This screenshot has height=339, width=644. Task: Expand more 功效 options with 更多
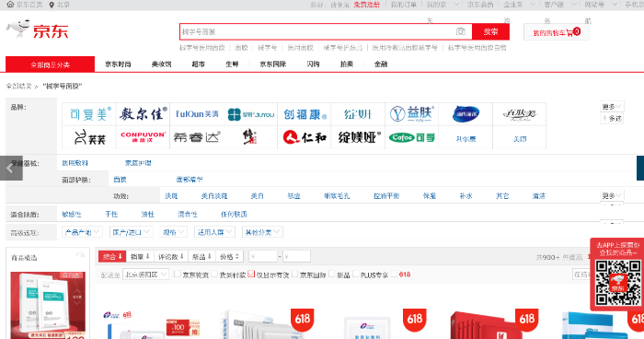tap(612, 196)
